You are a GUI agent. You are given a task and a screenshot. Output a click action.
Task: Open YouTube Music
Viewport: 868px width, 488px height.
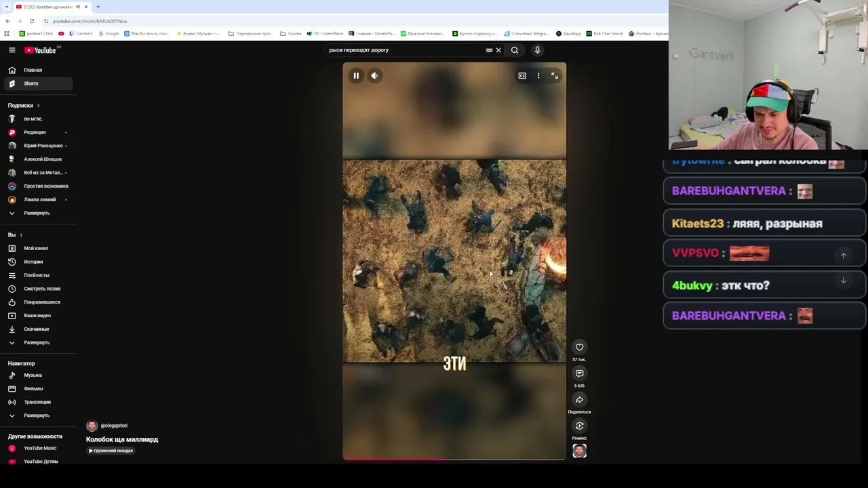[x=37, y=448]
